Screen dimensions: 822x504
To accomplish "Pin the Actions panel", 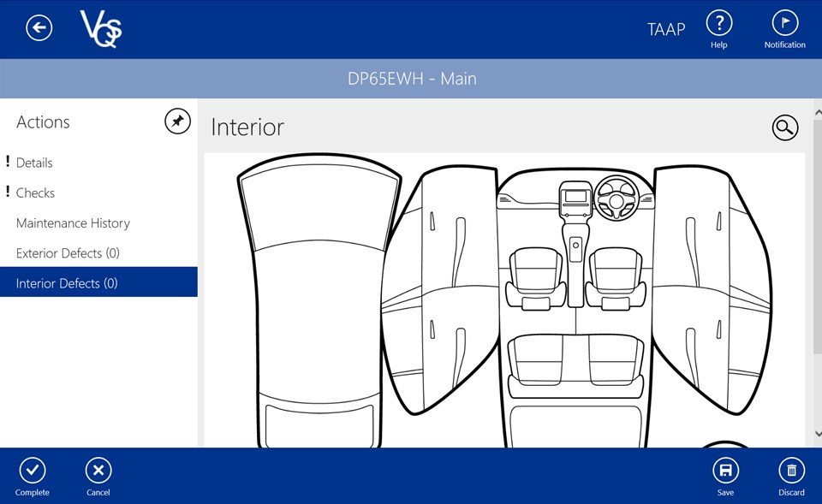I will (178, 122).
